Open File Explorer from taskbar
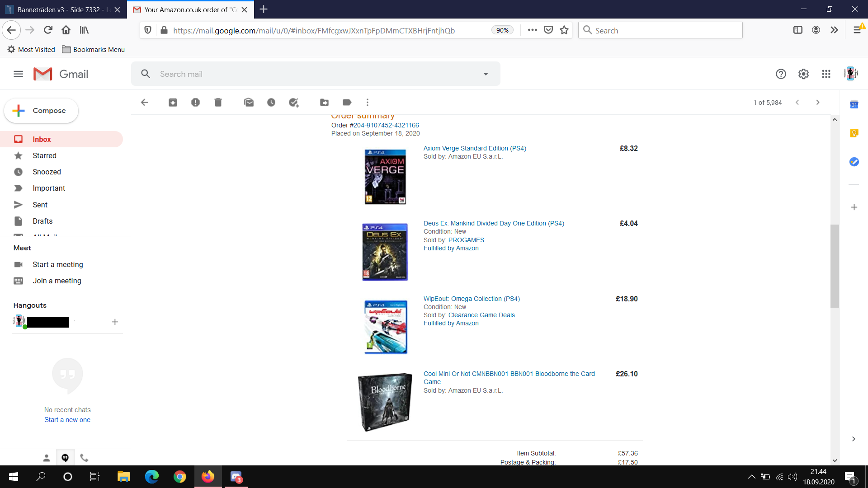The image size is (868, 488). (123, 477)
